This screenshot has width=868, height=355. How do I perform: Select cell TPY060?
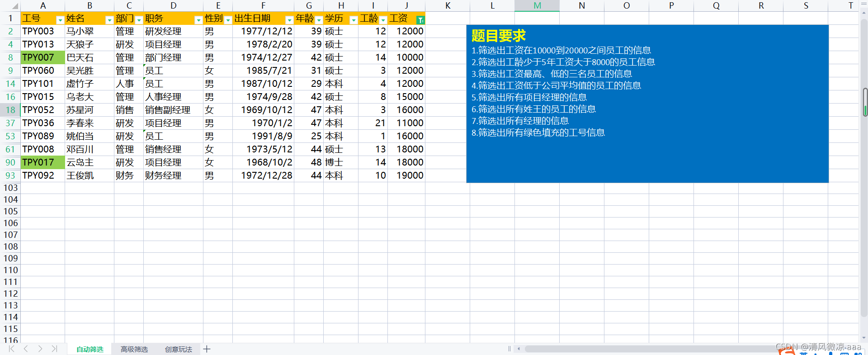(x=43, y=71)
